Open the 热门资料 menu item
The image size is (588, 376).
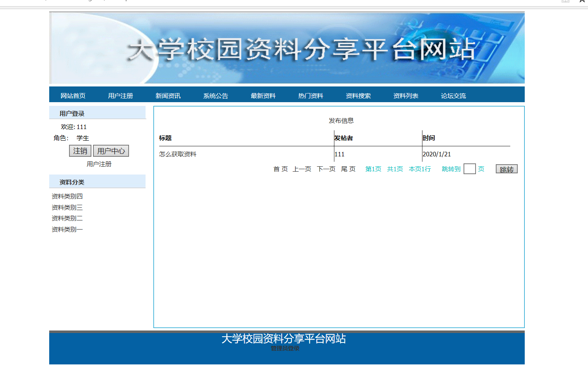pyautogui.click(x=311, y=96)
